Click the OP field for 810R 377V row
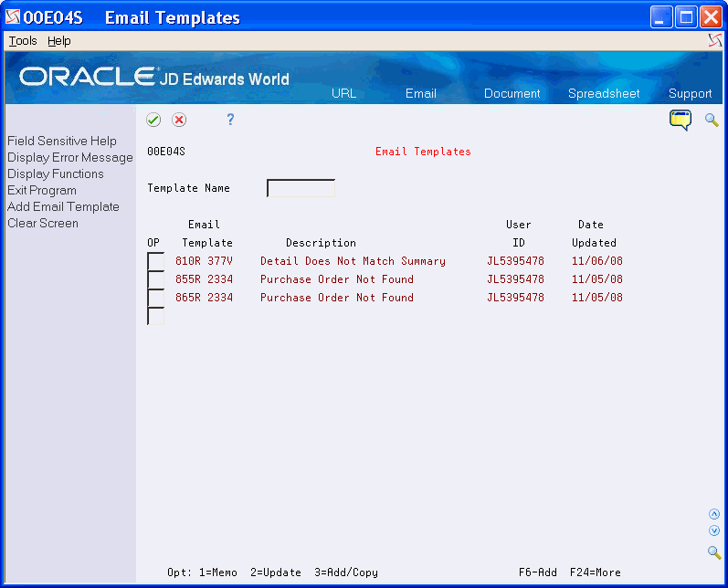Screen dimensions: 728x588 (x=156, y=261)
